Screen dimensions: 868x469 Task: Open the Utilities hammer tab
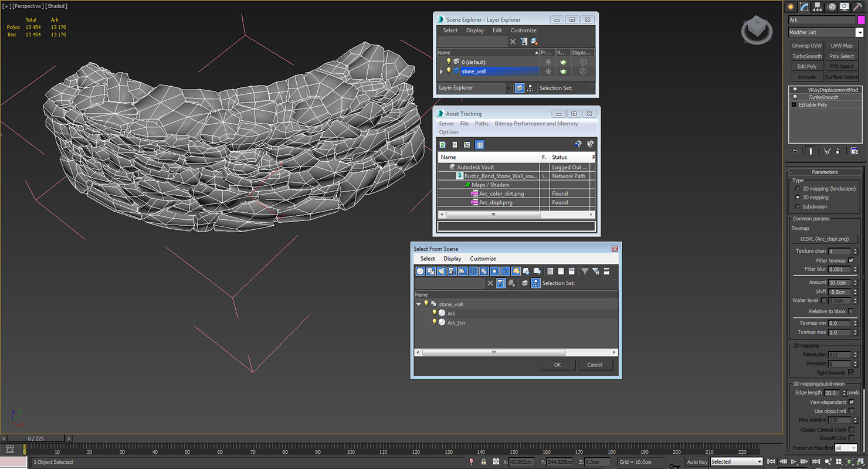coord(857,7)
